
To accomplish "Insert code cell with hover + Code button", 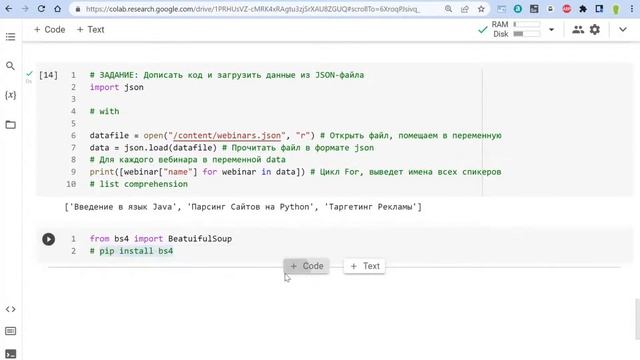I will tap(307, 266).
